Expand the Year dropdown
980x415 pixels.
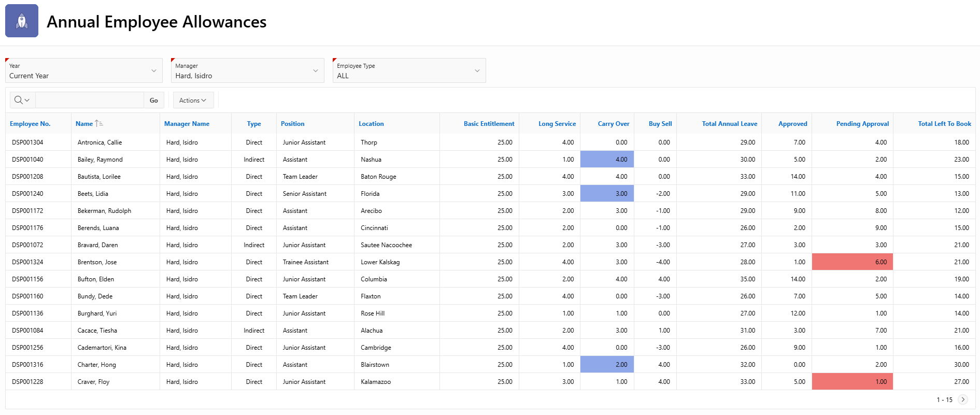153,70
